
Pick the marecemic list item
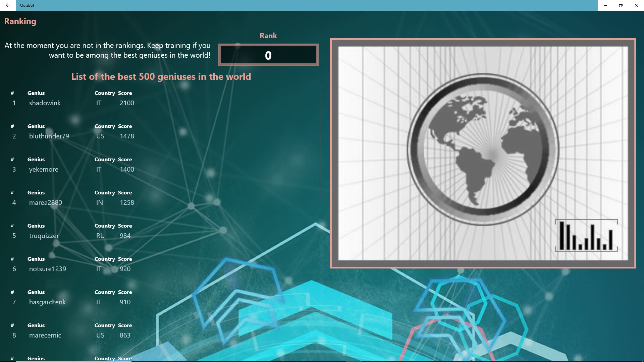45,335
